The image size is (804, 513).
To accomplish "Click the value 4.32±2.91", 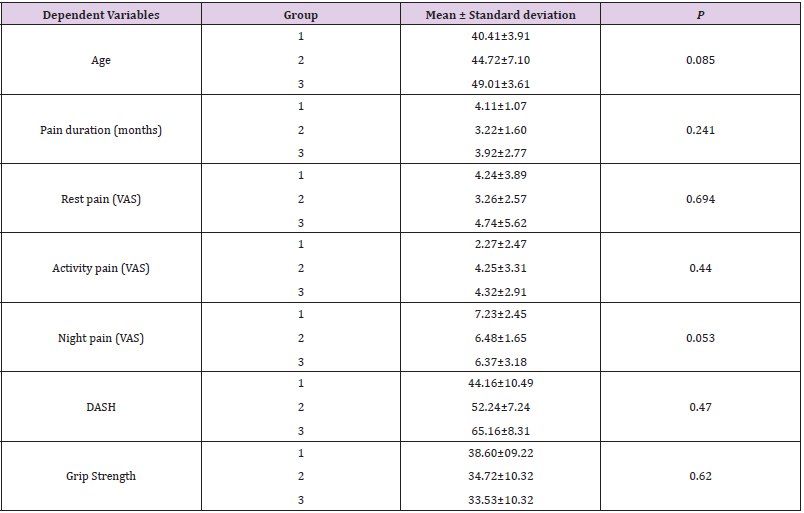I will click(x=498, y=292).
